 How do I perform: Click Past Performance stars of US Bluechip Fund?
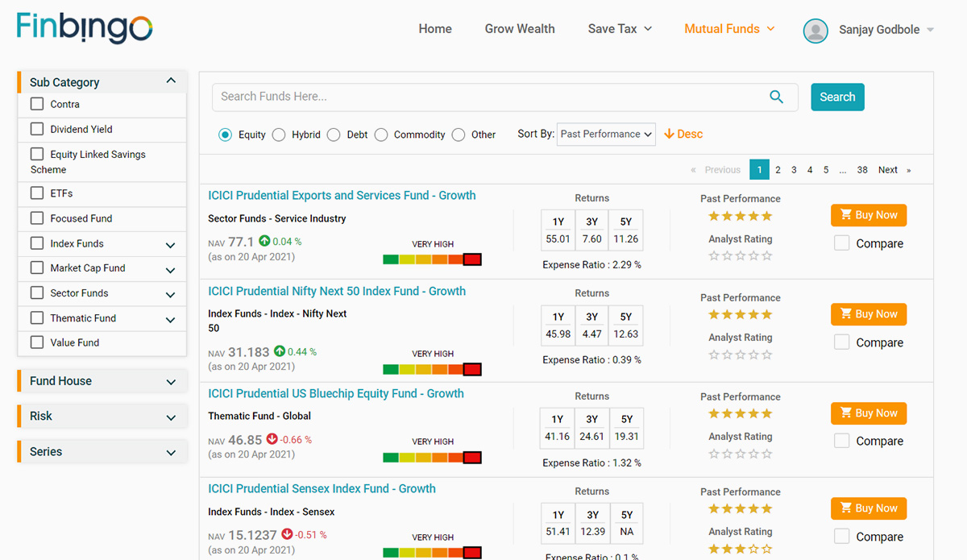tap(740, 413)
